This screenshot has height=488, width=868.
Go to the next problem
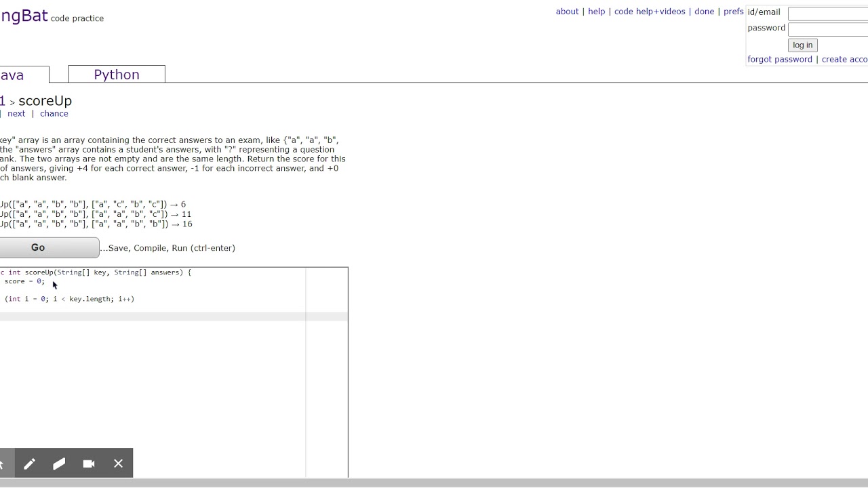pos(16,113)
